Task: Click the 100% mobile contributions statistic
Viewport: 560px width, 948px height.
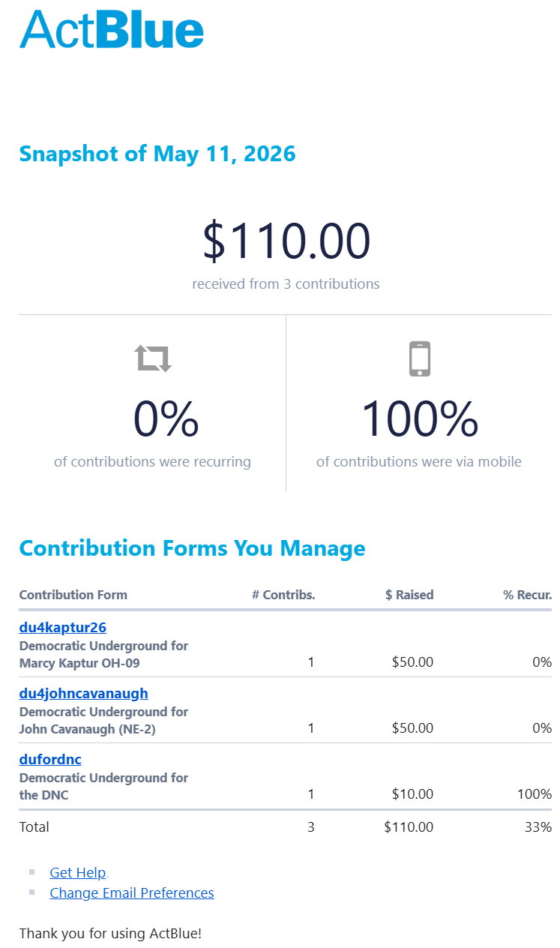Action: [420, 418]
